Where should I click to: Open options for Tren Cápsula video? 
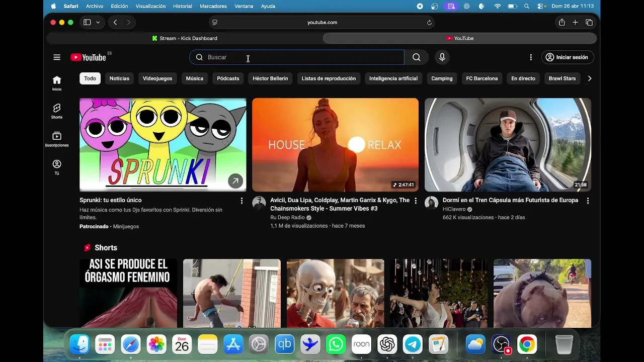click(588, 201)
